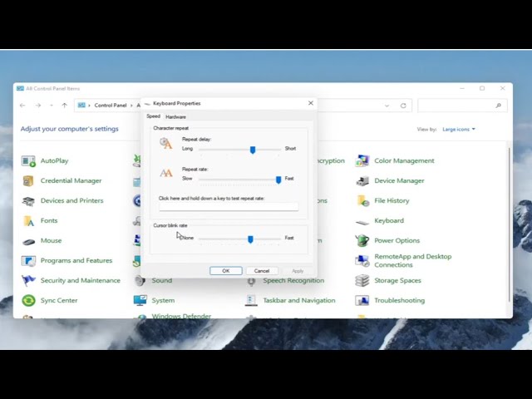Expand recent locations dropdown arrow
Viewport: 532px width, 399px height.
coord(52,106)
